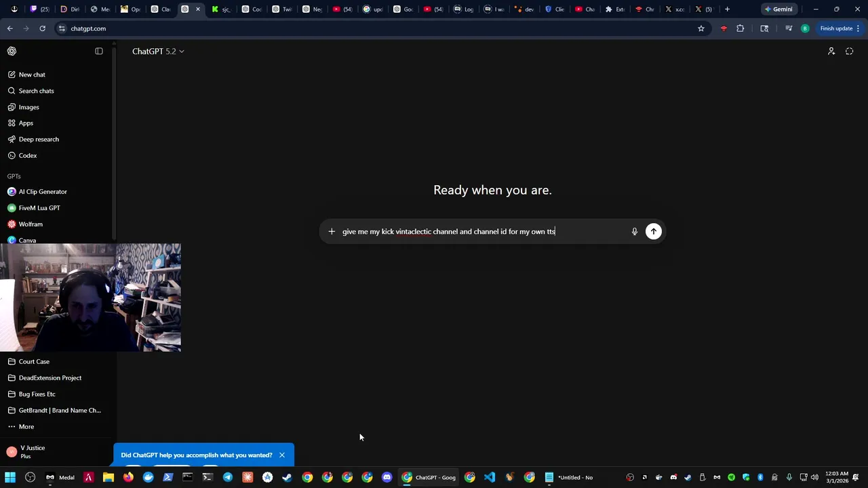Click the Finish update button
Image resolution: width=868 pixels, height=488 pixels.
click(x=840, y=28)
